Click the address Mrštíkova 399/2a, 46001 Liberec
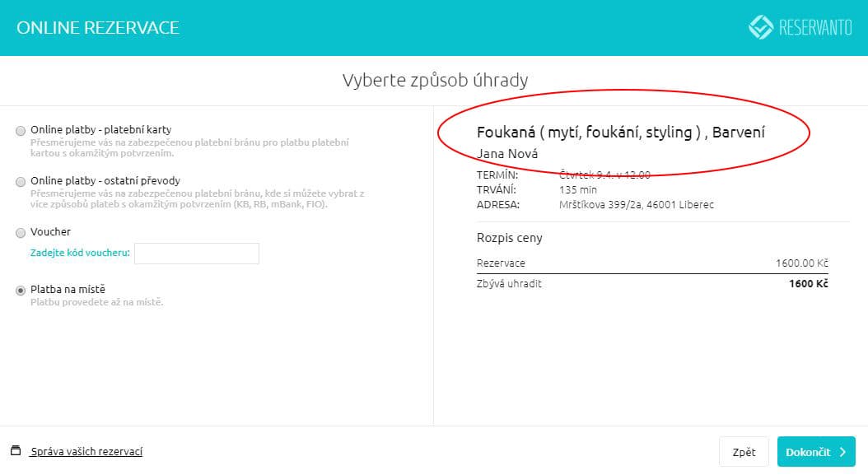 click(637, 204)
